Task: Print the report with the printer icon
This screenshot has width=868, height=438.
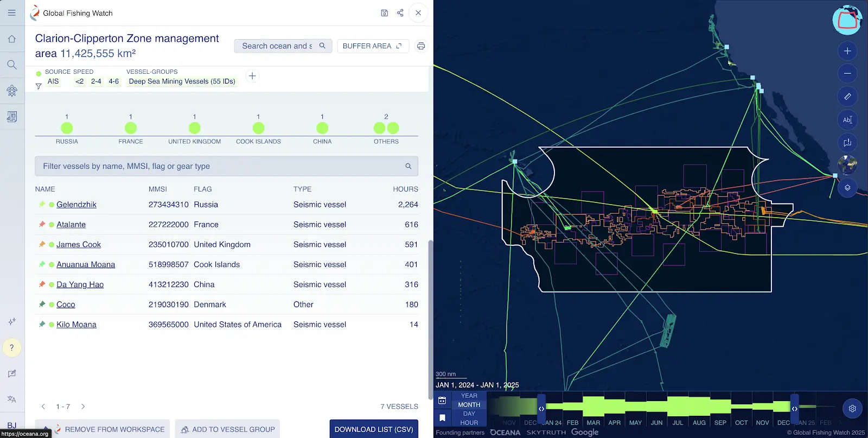Action: [x=420, y=46]
